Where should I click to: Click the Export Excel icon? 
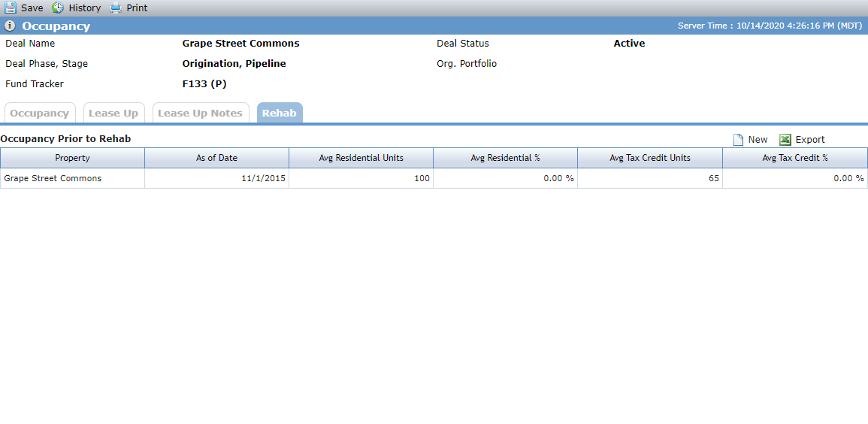pyautogui.click(x=785, y=140)
